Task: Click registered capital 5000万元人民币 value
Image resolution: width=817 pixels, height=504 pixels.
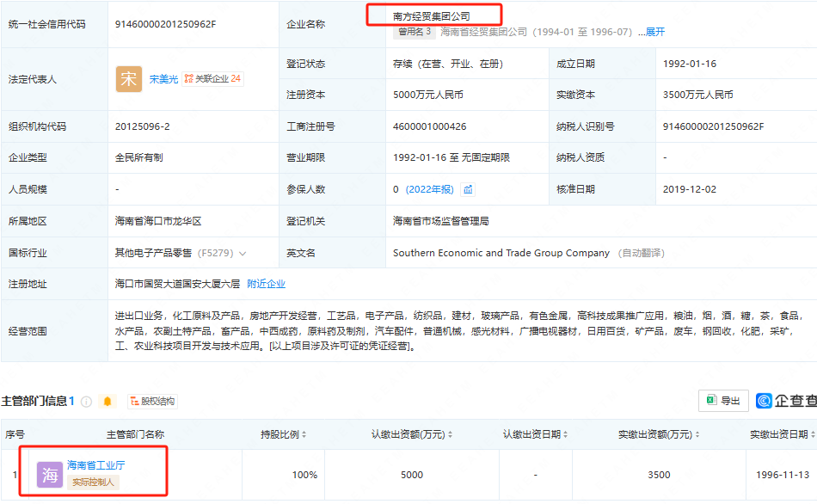Action: 428,95
